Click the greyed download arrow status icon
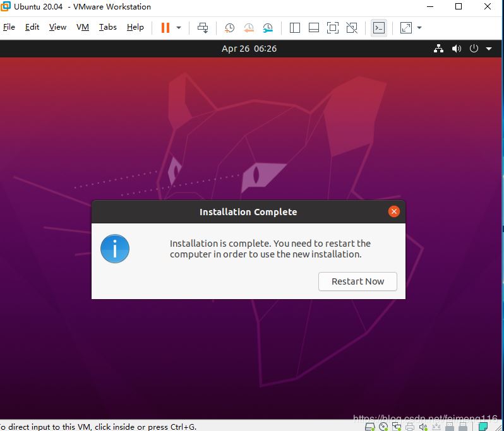The height and width of the screenshot is (431, 504). pyautogui.click(x=436, y=427)
